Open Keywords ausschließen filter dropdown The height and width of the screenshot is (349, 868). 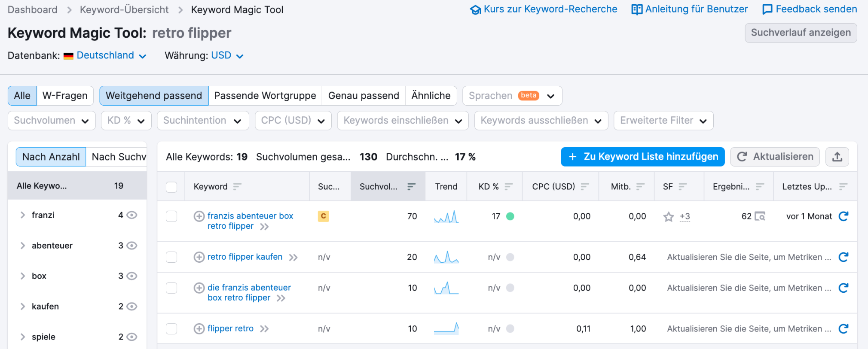(541, 120)
